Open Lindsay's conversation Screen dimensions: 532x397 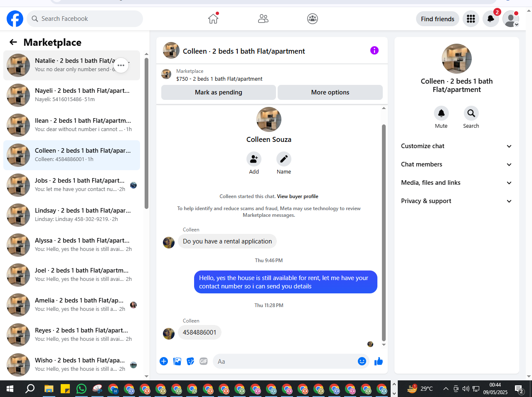click(71, 215)
